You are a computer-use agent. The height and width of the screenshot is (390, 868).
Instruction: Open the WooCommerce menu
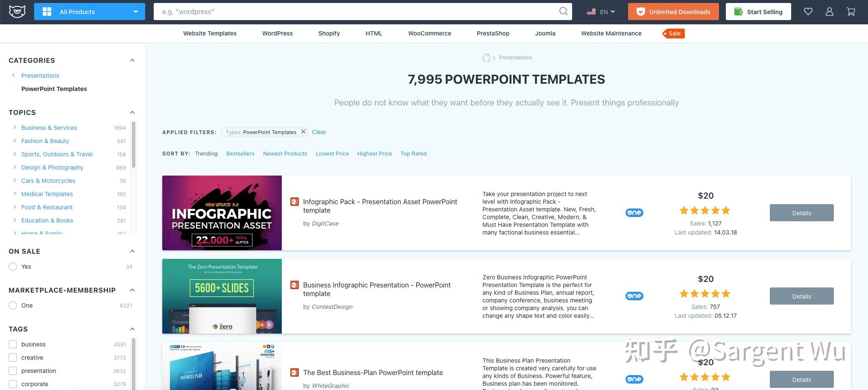pos(430,33)
